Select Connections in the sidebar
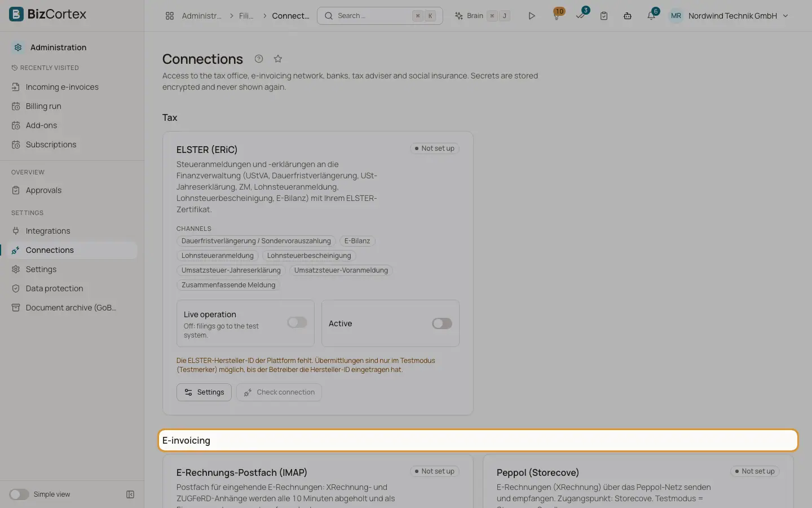This screenshot has width=812, height=508. coord(72,250)
